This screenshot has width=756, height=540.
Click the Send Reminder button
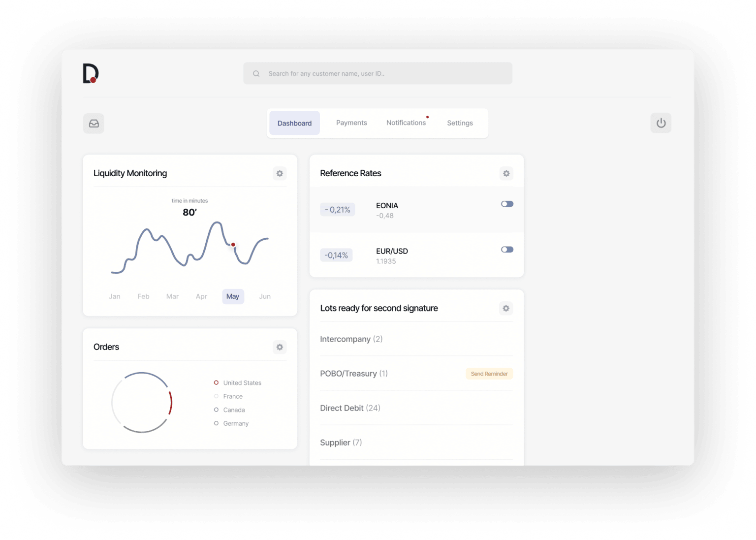tap(489, 374)
